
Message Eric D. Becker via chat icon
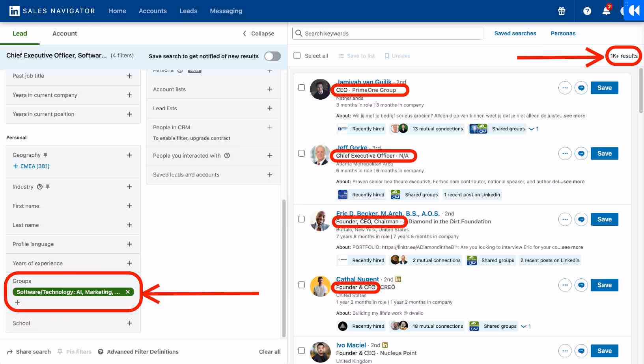click(x=581, y=219)
